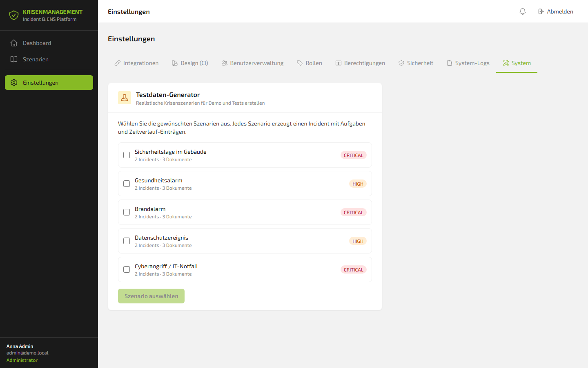Click the Sicherheit shield icon
Screen dimensions: 588x368
tap(401, 63)
